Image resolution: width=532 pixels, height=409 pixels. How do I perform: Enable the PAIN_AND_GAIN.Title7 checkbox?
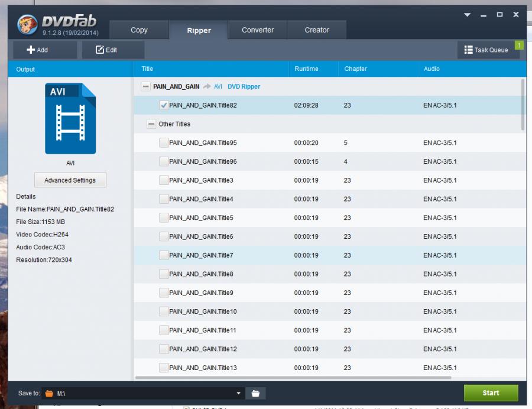[x=164, y=255]
